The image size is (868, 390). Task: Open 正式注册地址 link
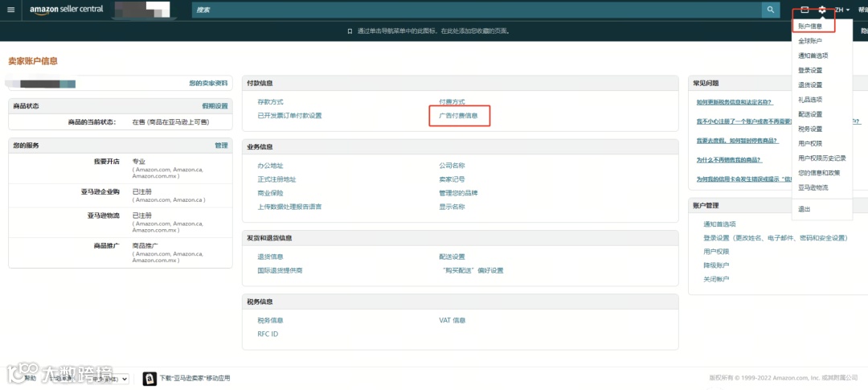(276, 179)
